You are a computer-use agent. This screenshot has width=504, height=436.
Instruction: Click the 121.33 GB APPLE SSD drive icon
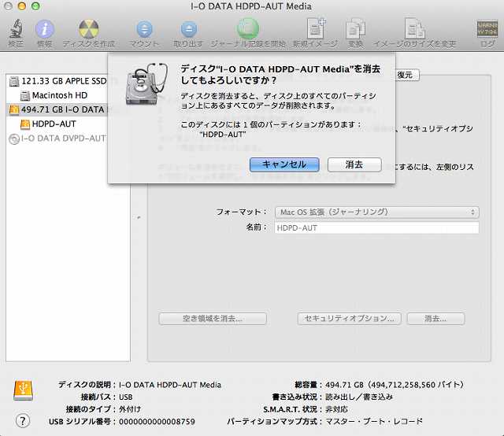pyautogui.click(x=14, y=81)
